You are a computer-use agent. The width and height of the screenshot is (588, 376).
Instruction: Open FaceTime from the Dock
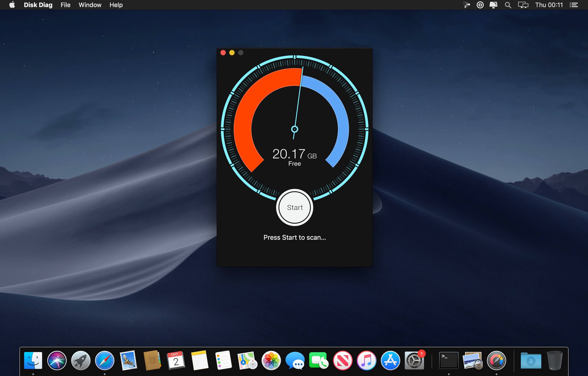319,360
